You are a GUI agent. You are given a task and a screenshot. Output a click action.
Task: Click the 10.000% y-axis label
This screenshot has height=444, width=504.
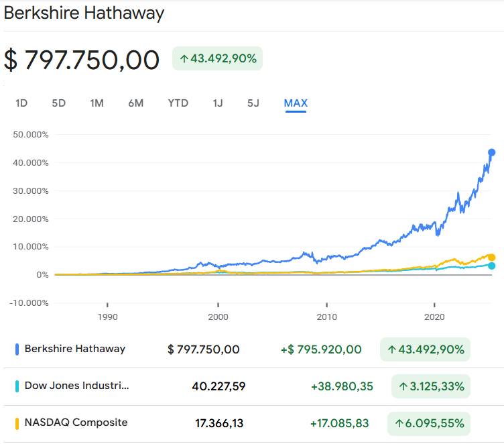click(31, 247)
